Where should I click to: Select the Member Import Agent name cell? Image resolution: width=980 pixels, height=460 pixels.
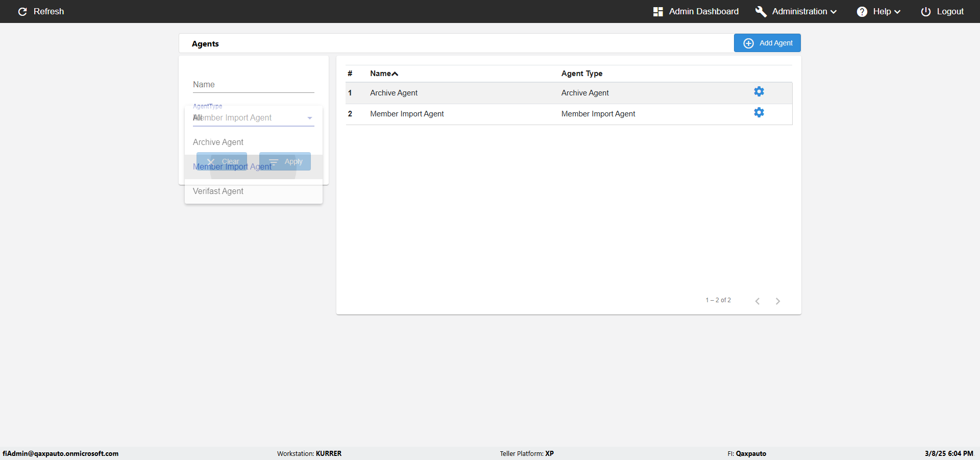407,114
